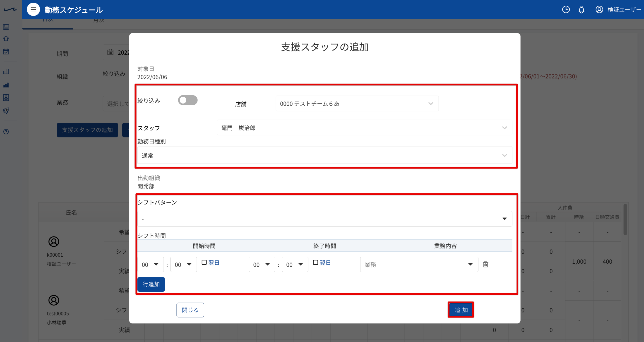Click the 閉じる button
The width and height of the screenshot is (644, 342).
pyautogui.click(x=190, y=310)
